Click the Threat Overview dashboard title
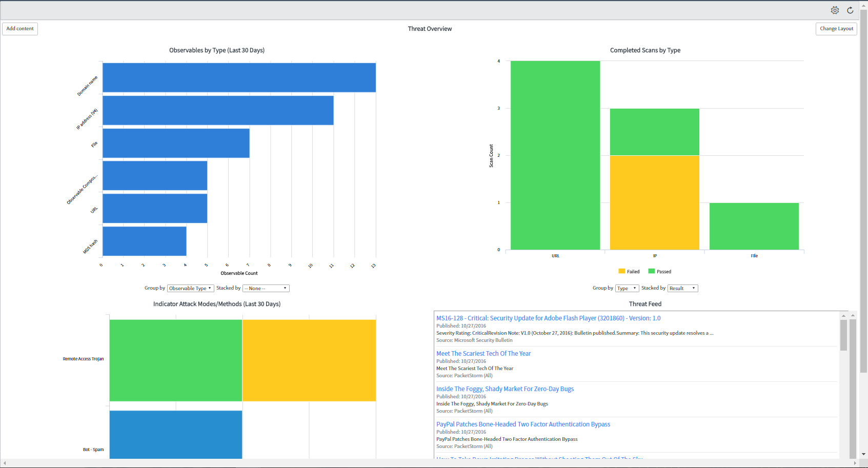 430,29
